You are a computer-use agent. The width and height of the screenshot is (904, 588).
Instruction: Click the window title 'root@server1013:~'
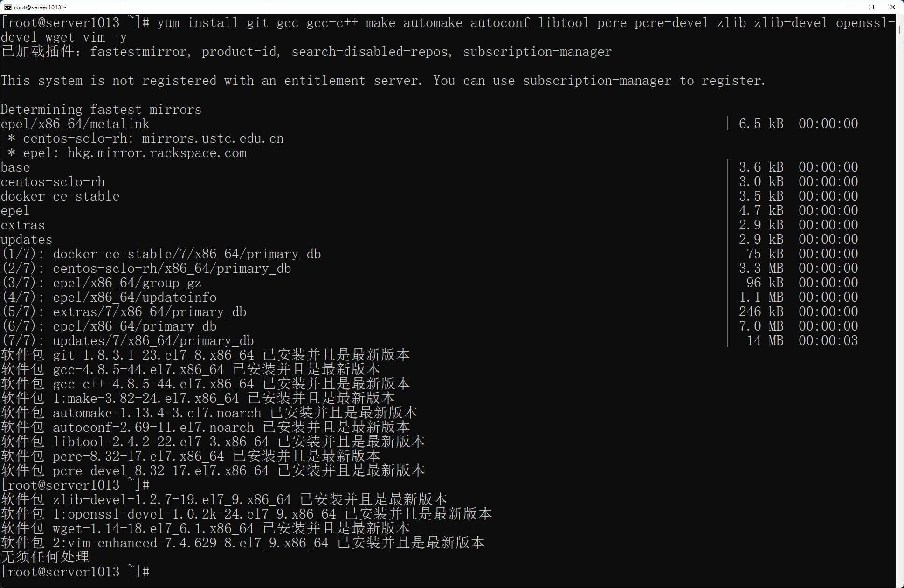tap(40, 7)
